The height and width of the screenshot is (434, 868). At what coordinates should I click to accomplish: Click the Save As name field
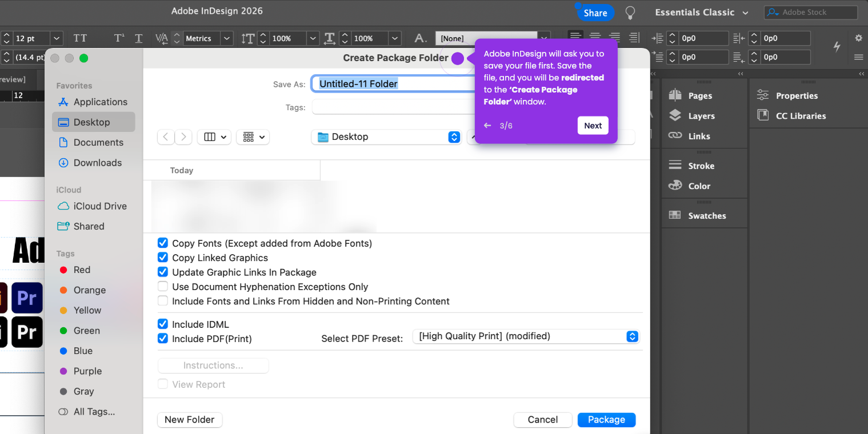tap(394, 84)
